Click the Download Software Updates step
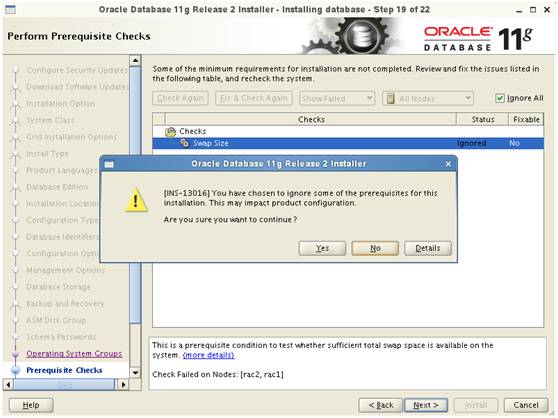 78,87
